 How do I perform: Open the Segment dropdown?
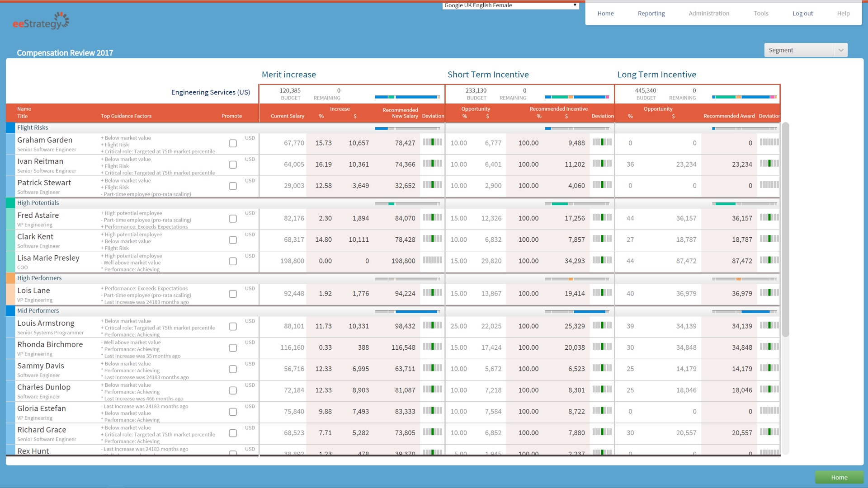(806, 50)
